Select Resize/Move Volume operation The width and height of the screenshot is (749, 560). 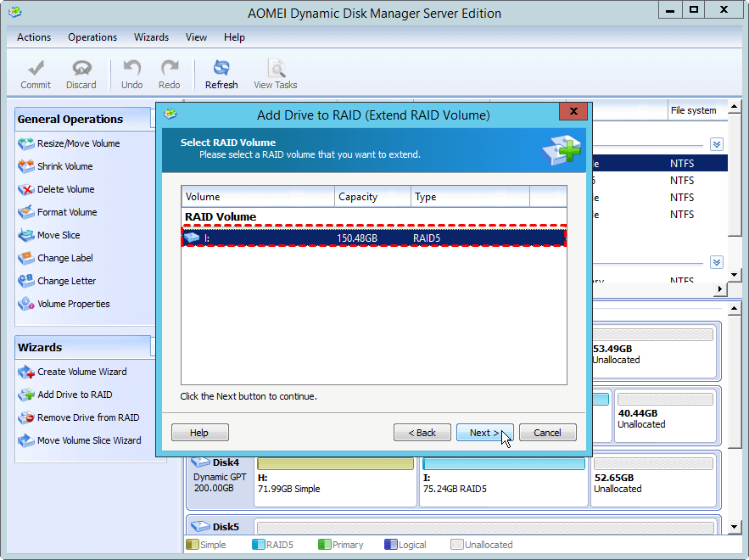(x=78, y=143)
